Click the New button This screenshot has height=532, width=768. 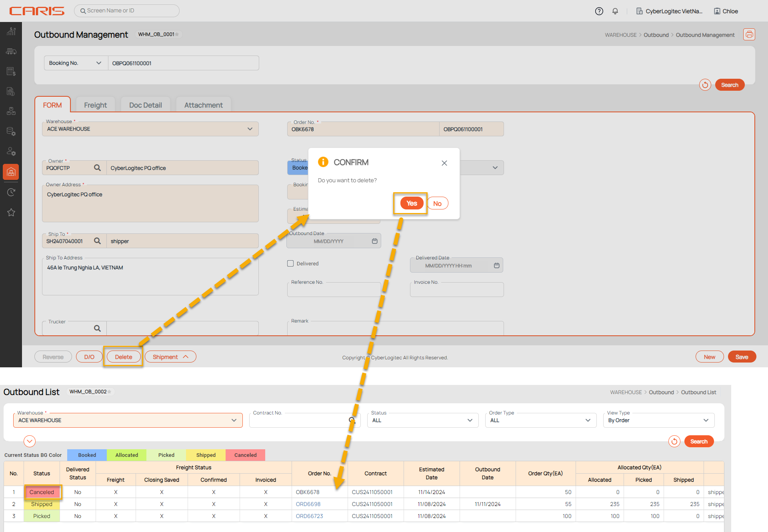tap(710, 357)
